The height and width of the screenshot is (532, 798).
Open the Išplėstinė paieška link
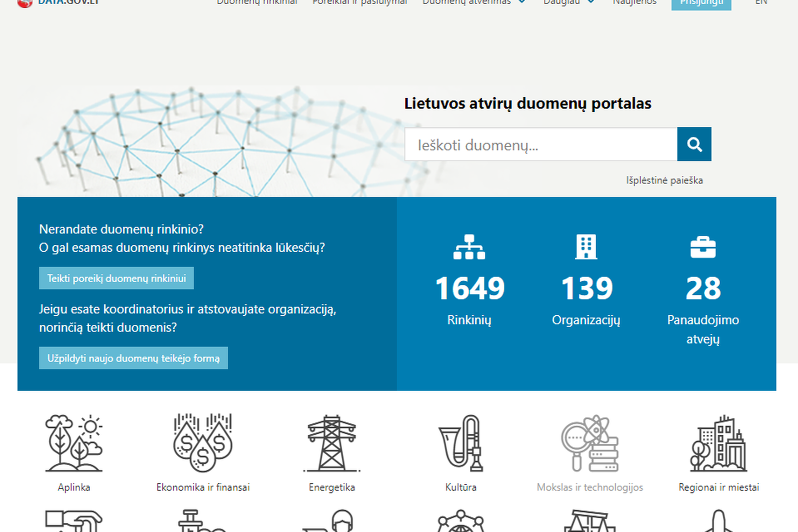tap(664, 180)
